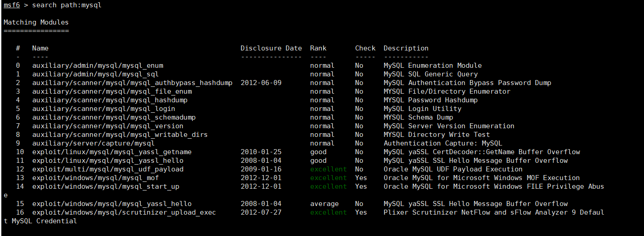This screenshot has width=644, height=236.
Task: Select scrutinizer_upload_exec module path
Action: pyautogui.click(x=124, y=212)
